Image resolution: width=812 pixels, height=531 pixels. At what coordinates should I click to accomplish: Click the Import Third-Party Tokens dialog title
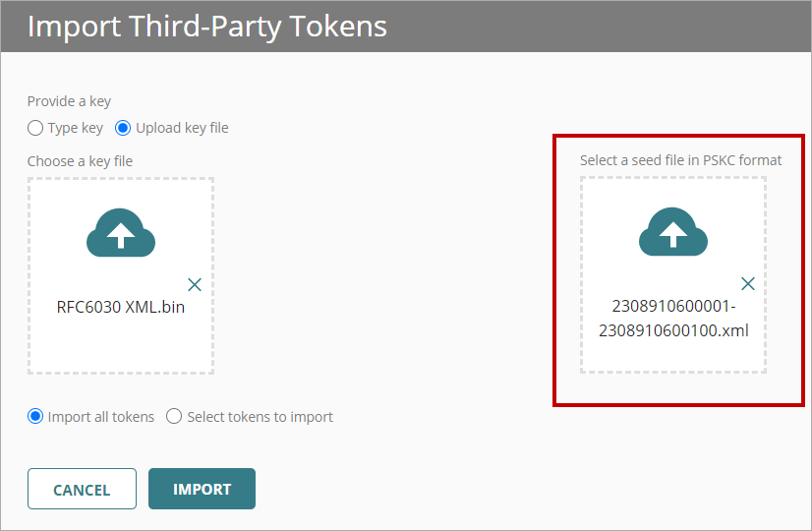click(206, 26)
